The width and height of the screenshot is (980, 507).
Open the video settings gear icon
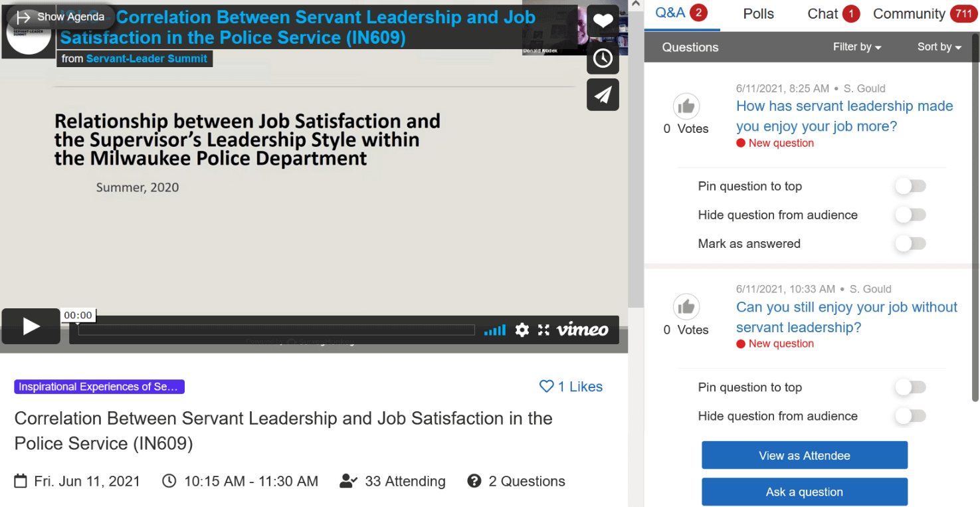click(522, 330)
